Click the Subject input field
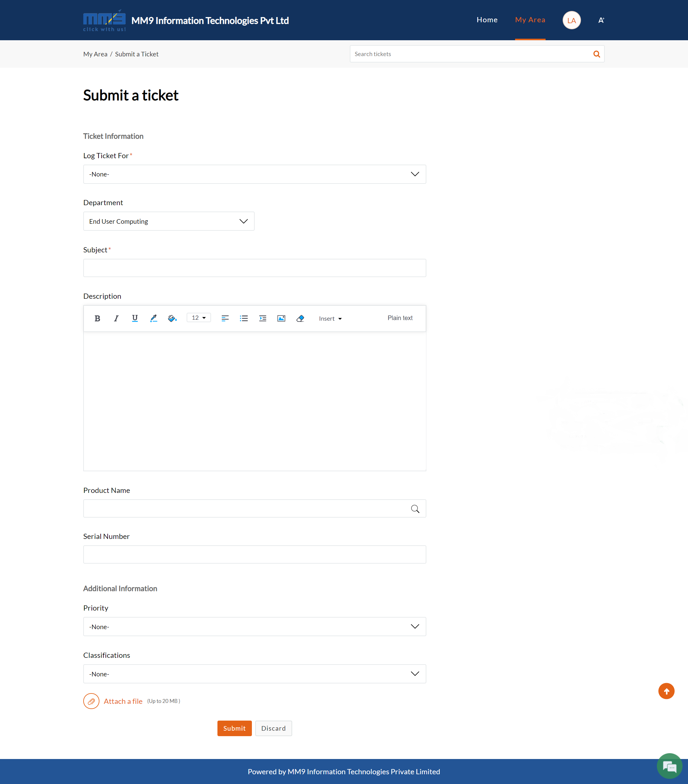The width and height of the screenshot is (688, 784). click(254, 268)
